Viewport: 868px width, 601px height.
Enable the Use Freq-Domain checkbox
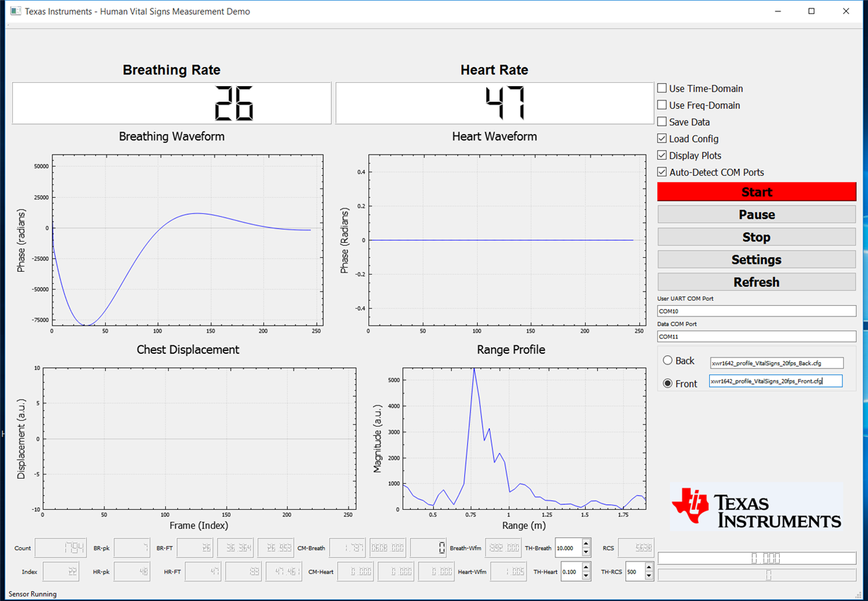(662, 105)
